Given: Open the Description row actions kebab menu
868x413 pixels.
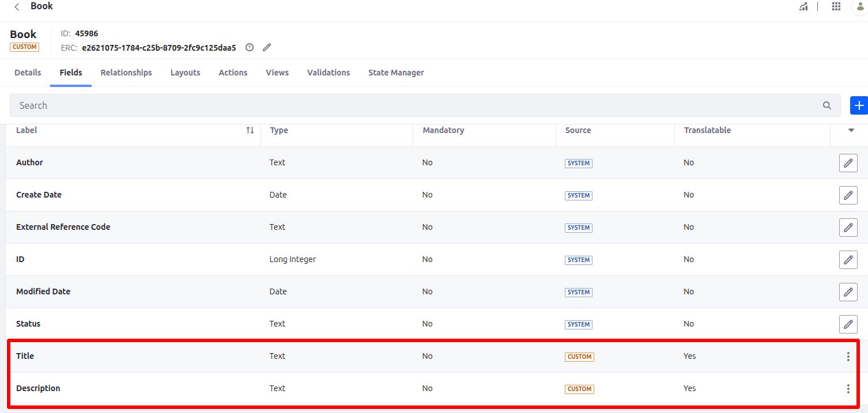Looking at the screenshot, I should (x=848, y=389).
